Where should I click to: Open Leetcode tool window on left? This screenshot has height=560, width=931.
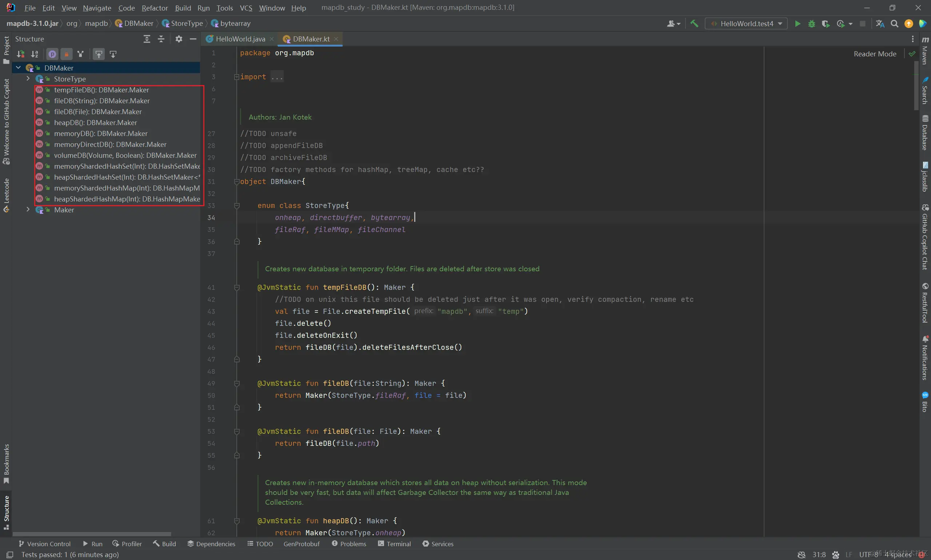click(x=6, y=195)
